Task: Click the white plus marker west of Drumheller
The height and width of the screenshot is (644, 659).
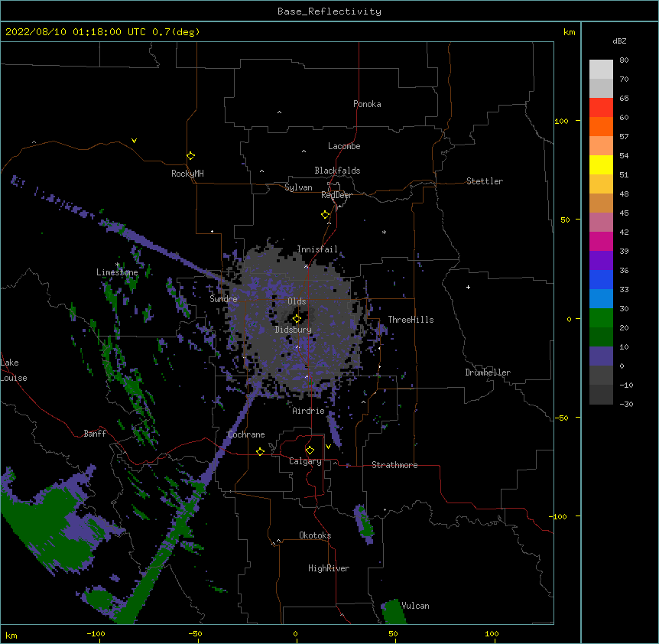Action: (x=468, y=287)
